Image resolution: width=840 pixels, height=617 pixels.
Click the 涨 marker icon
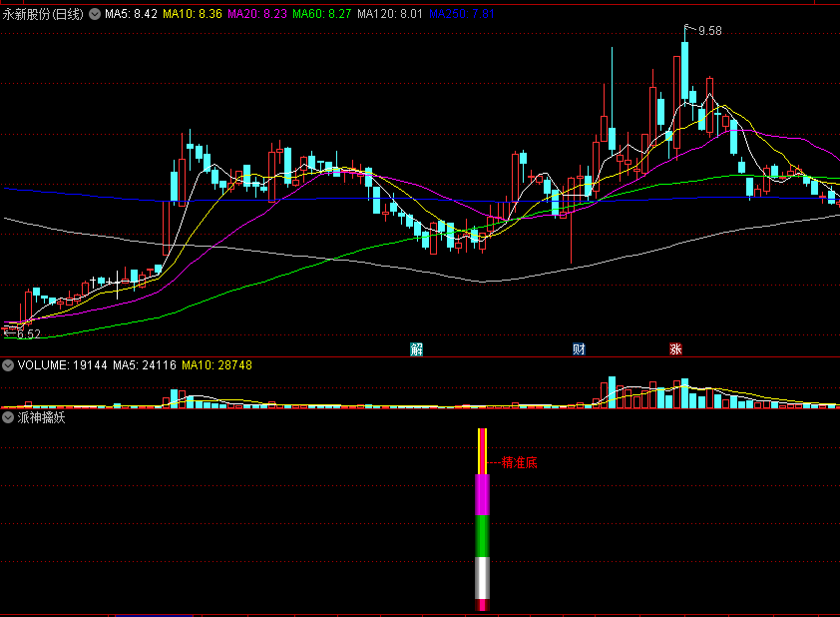pyautogui.click(x=675, y=349)
